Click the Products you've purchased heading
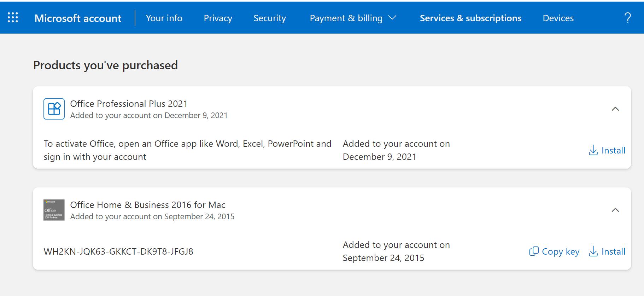Image resolution: width=644 pixels, height=296 pixels. click(105, 65)
